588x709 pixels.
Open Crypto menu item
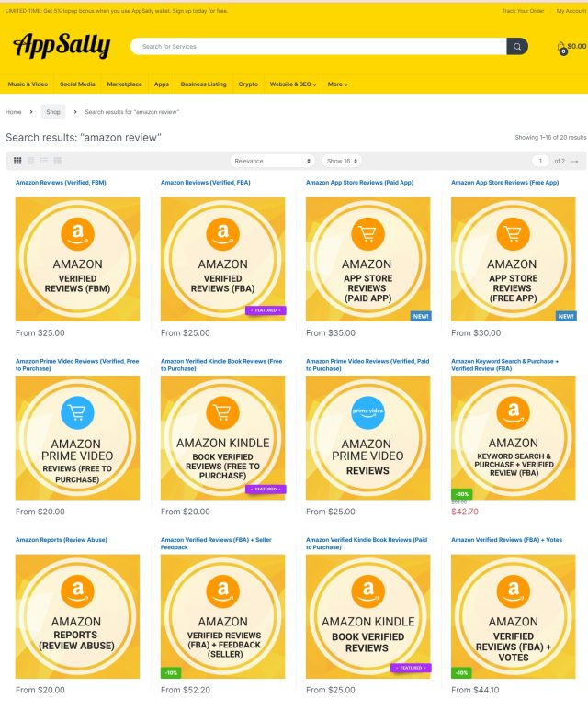[248, 84]
